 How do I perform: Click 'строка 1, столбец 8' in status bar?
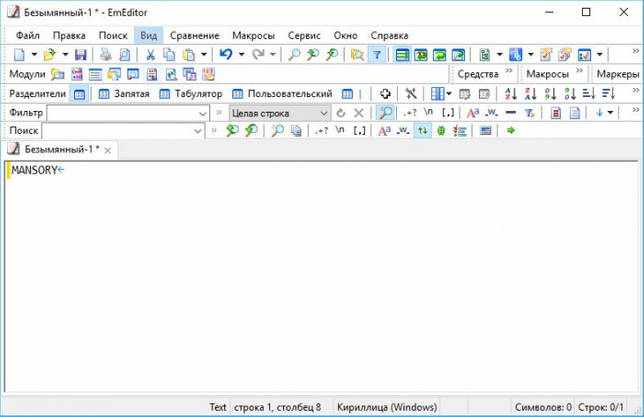pyautogui.click(x=278, y=408)
